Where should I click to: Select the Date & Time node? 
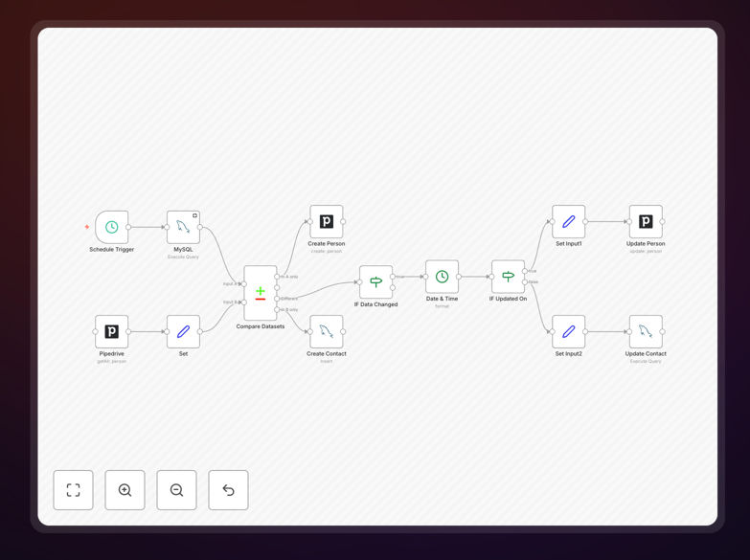pyautogui.click(x=442, y=277)
